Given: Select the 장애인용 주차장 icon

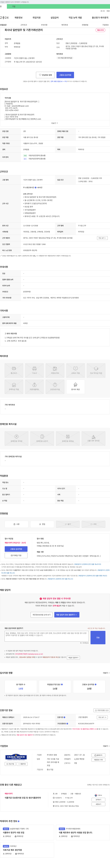Looking at the screenshot, I should click(16, 438).
